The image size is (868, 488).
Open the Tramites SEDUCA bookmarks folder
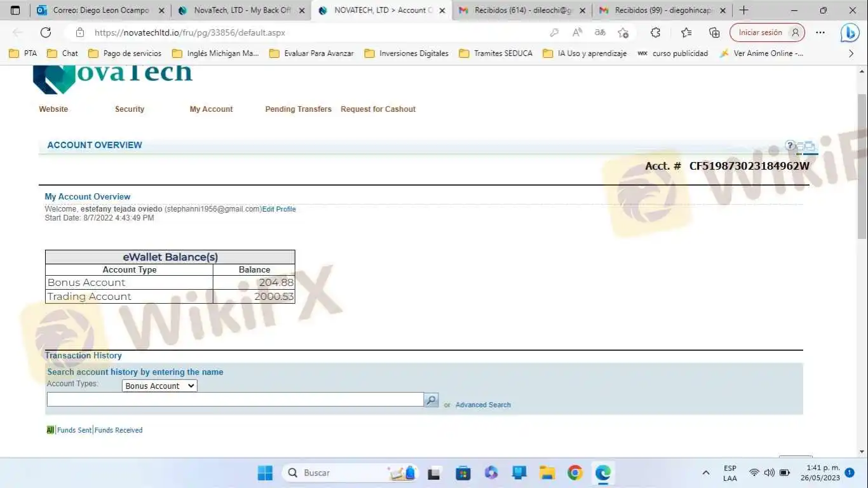click(x=496, y=53)
